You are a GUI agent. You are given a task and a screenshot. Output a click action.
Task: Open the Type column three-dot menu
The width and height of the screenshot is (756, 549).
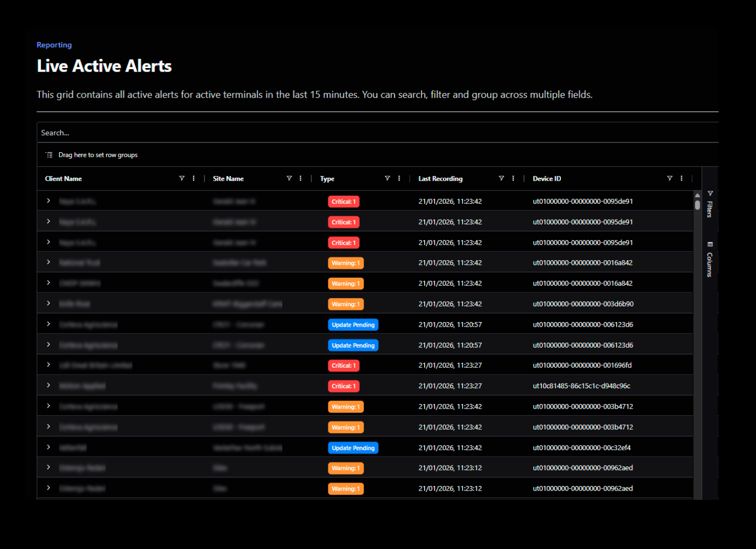[399, 178]
